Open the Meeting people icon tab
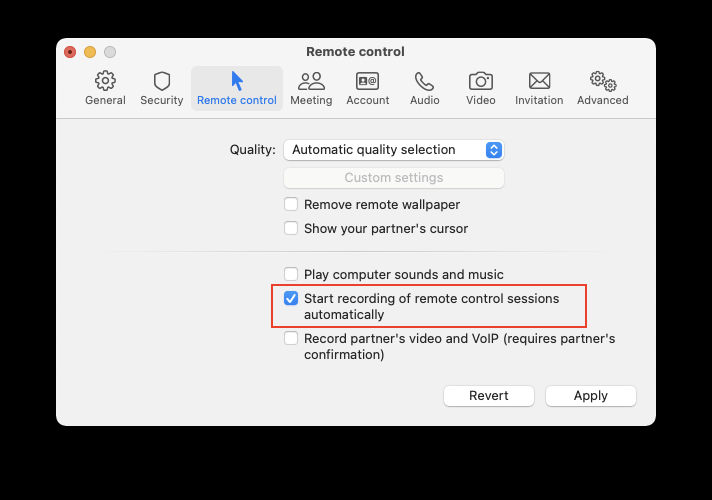712x500 pixels. click(311, 81)
